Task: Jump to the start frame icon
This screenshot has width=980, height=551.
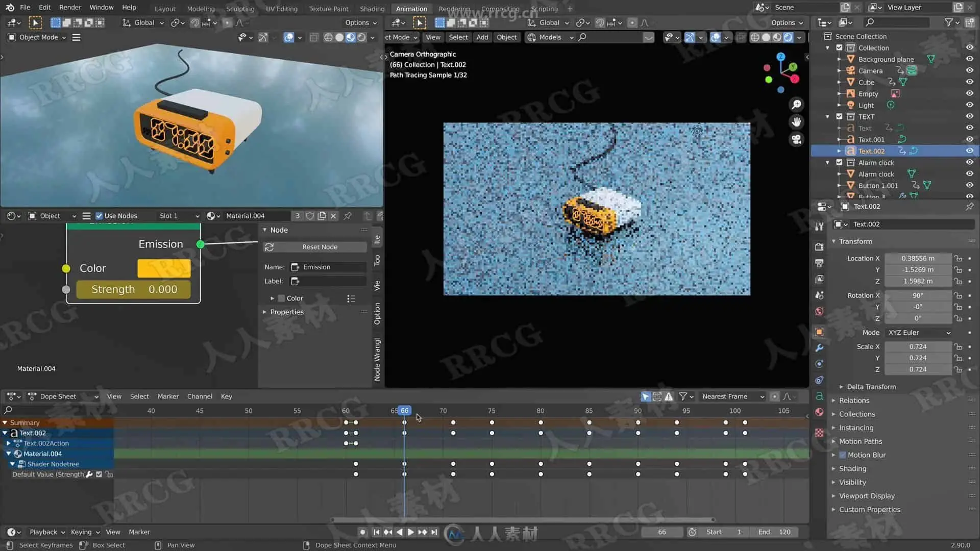Action: point(376,532)
